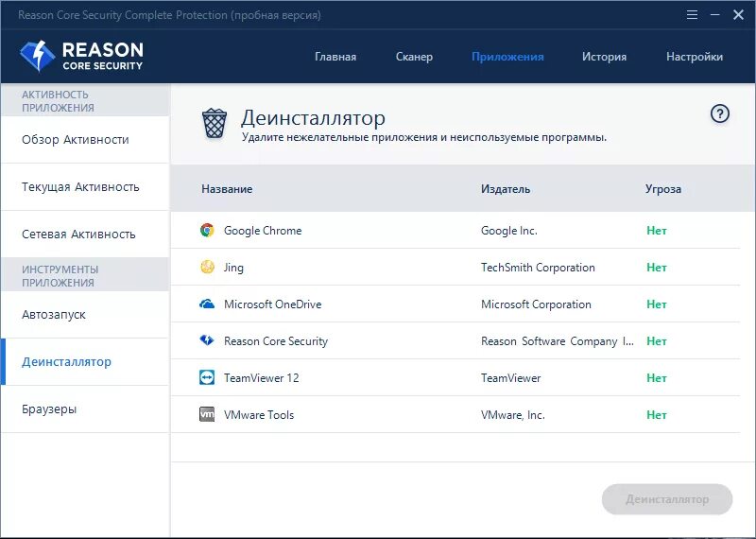Click publisher TeamViewer cell
The image size is (756, 539).
pyautogui.click(x=510, y=378)
